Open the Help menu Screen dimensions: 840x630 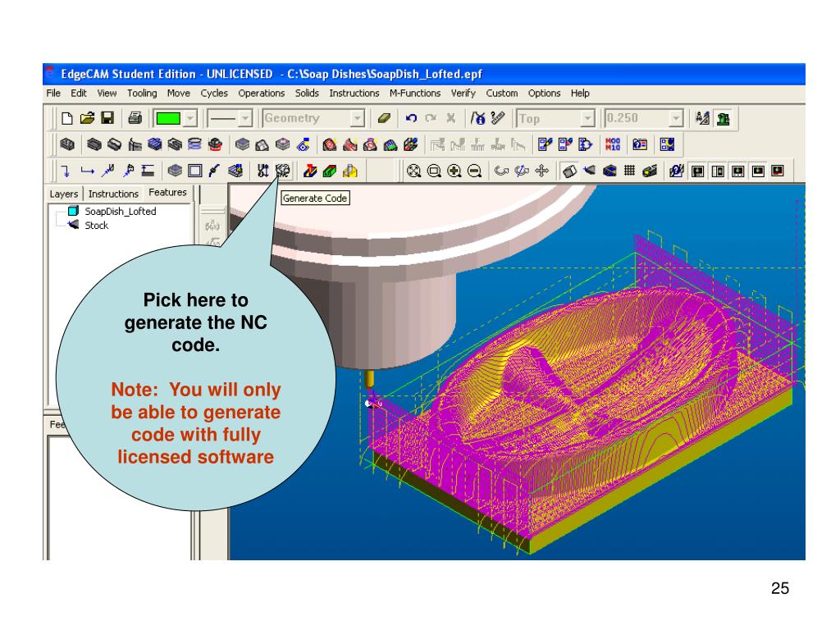(x=580, y=94)
